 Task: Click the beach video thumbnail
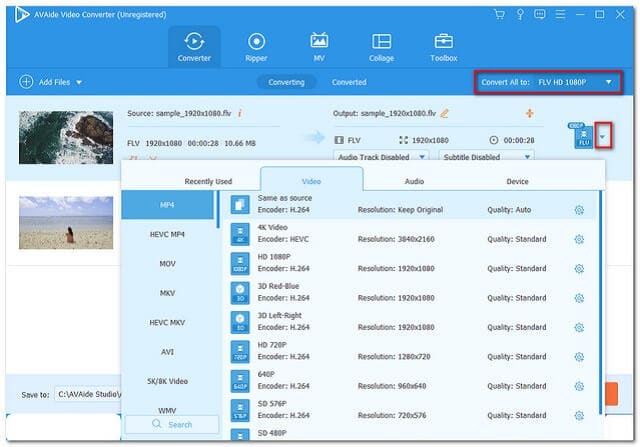coord(66,222)
